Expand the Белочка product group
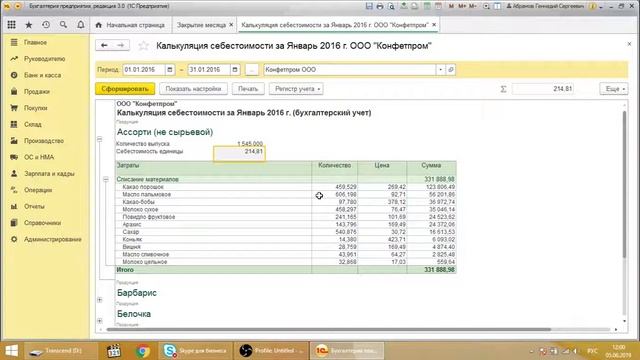Viewport: 640px width, 360px height. pos(100,321)
